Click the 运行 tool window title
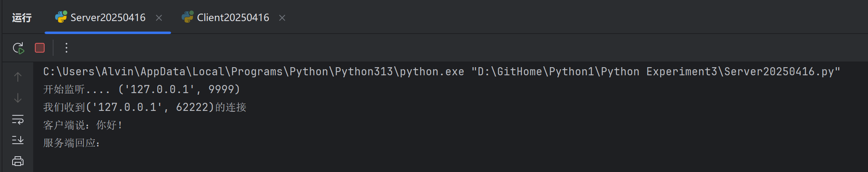The width and height of the screenshot is (868, 172). pos(22,18)
